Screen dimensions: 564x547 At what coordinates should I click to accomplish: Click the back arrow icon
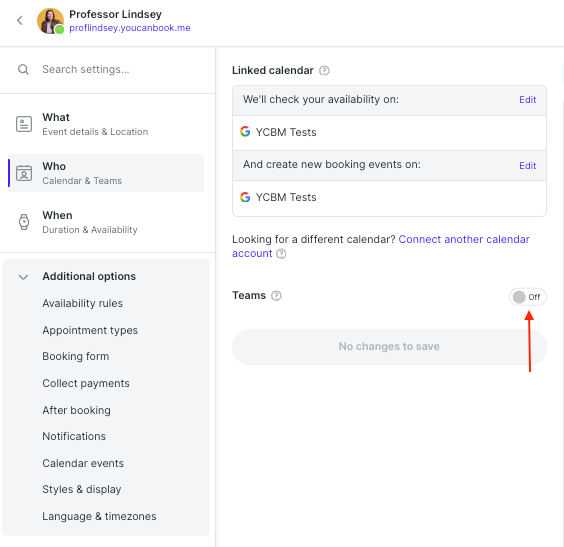(20, 20)
